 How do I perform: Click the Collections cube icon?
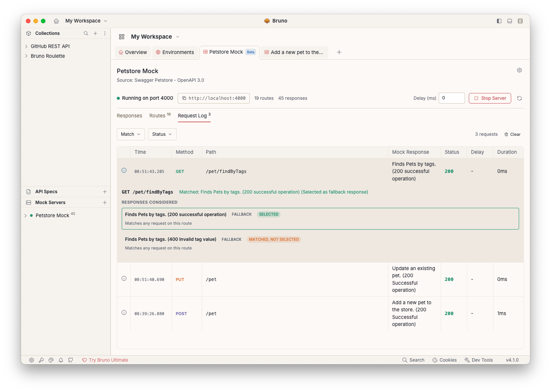pos(29,33)
